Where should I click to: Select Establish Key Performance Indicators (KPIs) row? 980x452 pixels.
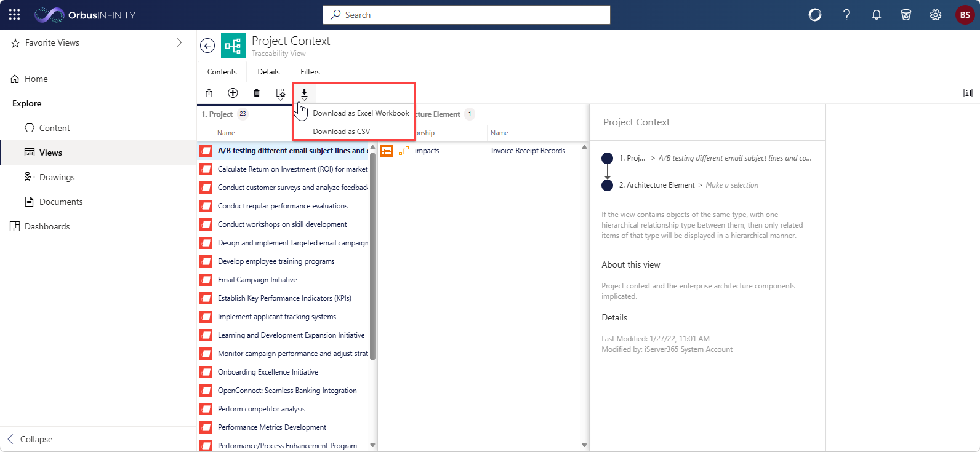click(x=283, y=298)
